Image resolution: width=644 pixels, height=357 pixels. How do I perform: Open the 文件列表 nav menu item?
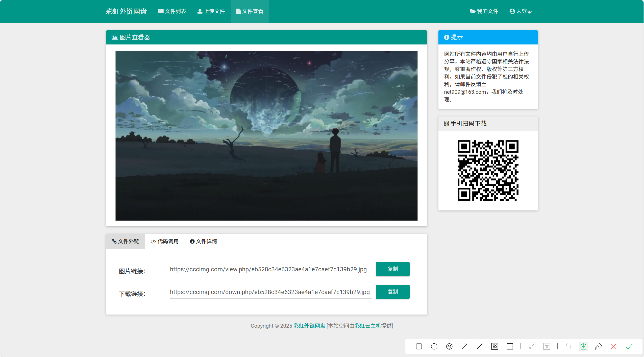[x=172, y=11]
